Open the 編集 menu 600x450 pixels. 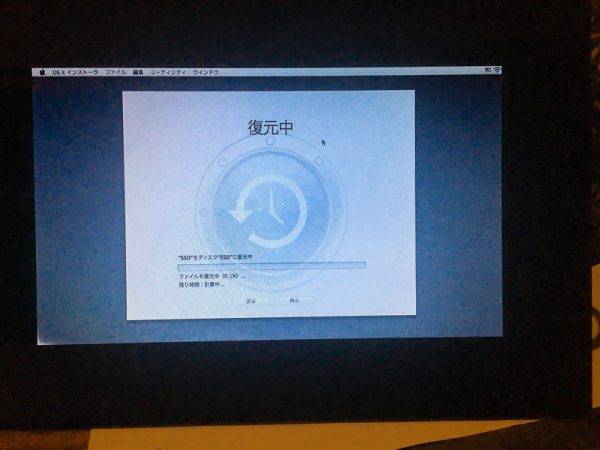138,72
